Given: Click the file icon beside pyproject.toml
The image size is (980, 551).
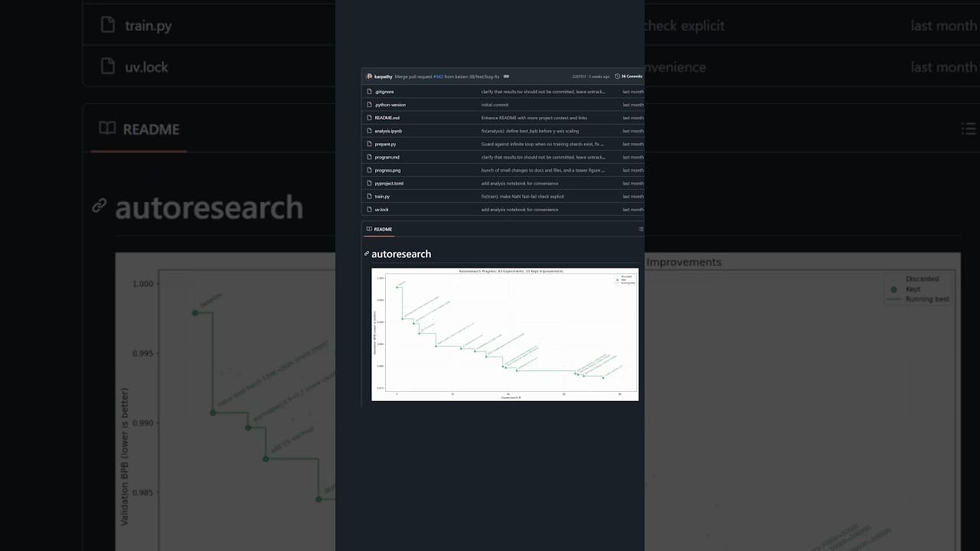Looking at the screenshot, I should pos(369,184).
